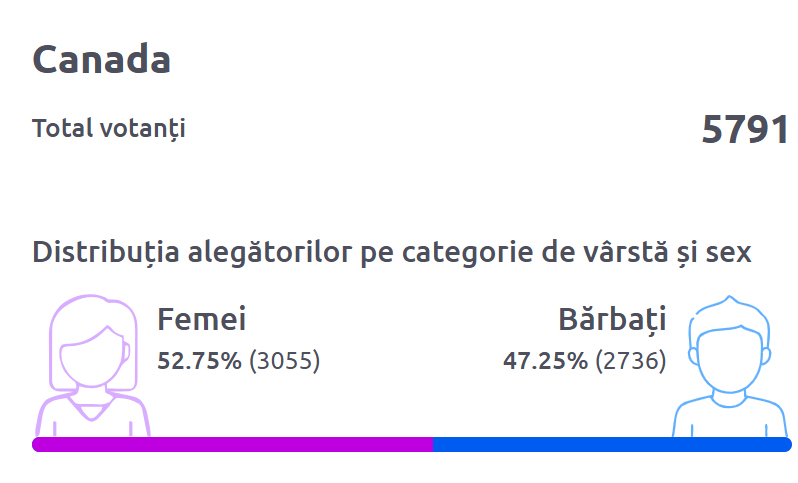Click the purple-blue boundary on distribution bar

pos(433,445)
